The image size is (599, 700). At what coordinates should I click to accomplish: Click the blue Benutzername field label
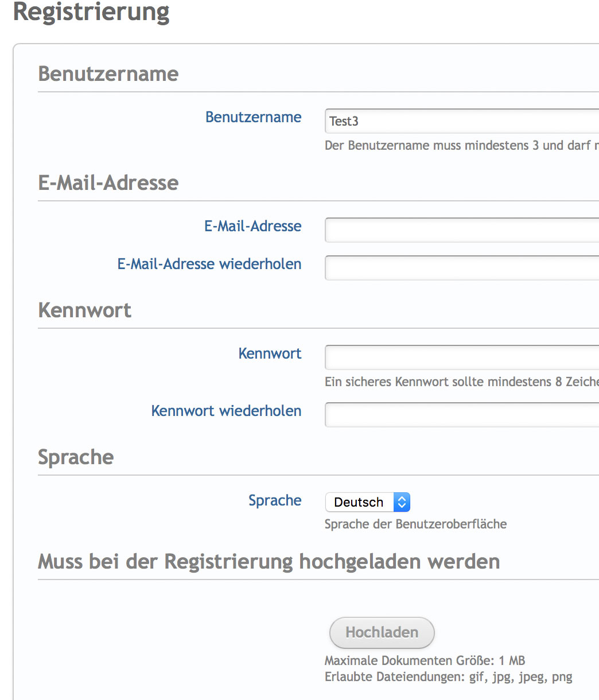(x=253, y=117)
